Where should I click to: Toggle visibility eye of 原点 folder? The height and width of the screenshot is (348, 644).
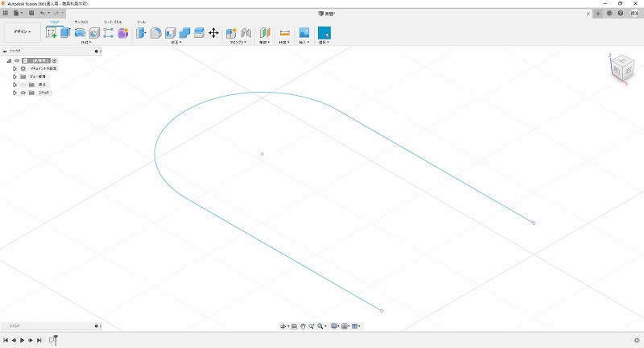23,85
